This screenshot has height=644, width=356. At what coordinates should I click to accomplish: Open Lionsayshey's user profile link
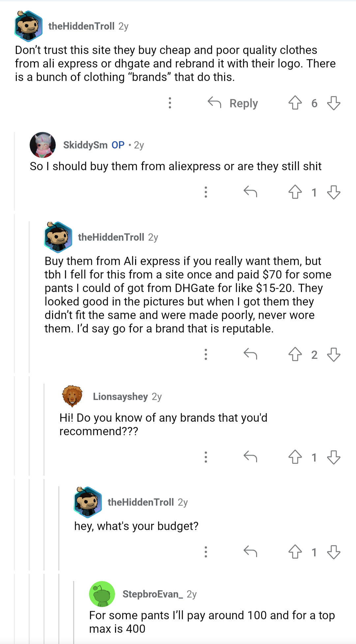click(120, 397)
